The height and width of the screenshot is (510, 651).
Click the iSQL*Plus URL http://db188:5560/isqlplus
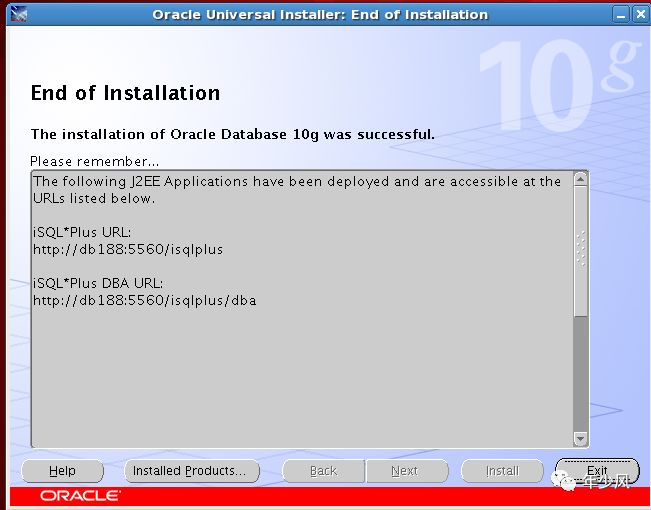point(128,249)
